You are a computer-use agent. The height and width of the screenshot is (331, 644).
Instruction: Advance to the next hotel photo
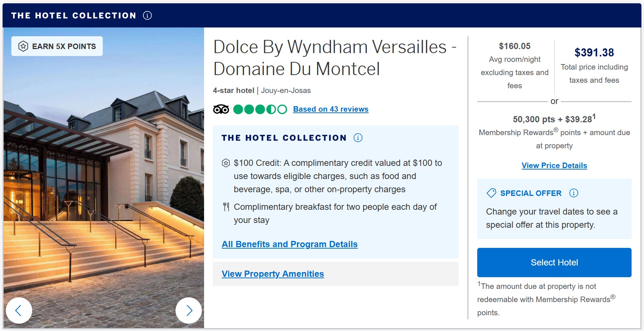(x=189, y=310)
